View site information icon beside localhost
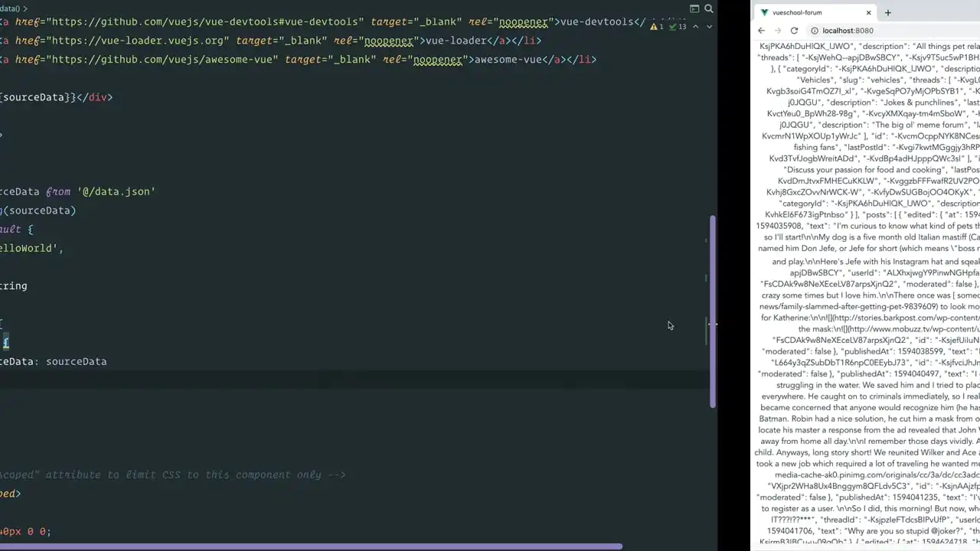The height and width of the screenshot is (551, 980). point(815,31)
